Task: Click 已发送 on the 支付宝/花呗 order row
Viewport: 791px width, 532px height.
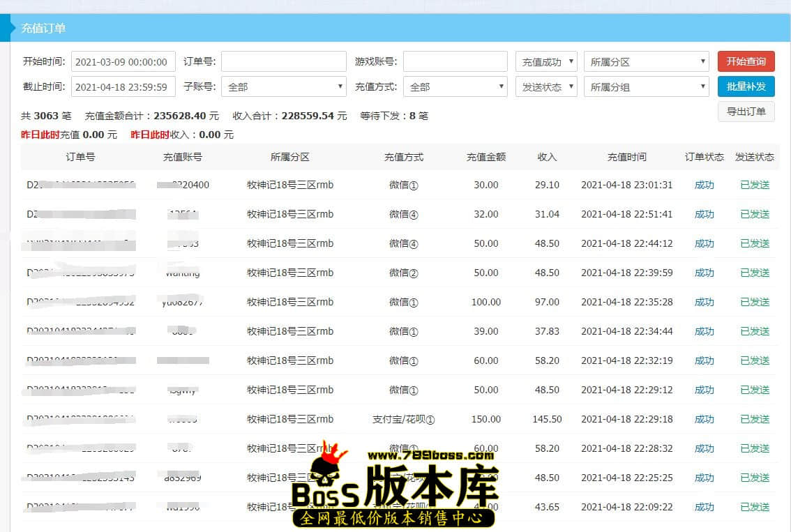Action: point(754,419)
